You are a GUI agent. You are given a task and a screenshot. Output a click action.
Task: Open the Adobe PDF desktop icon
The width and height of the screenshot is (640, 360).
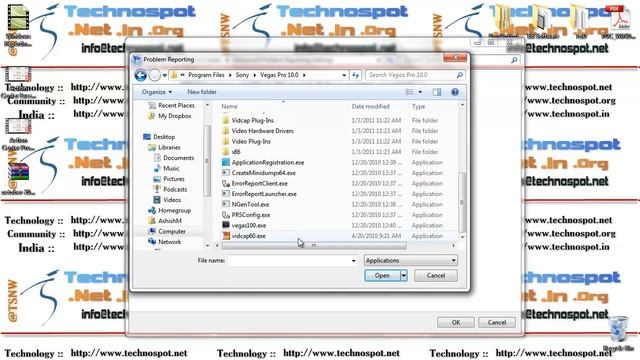619,22
